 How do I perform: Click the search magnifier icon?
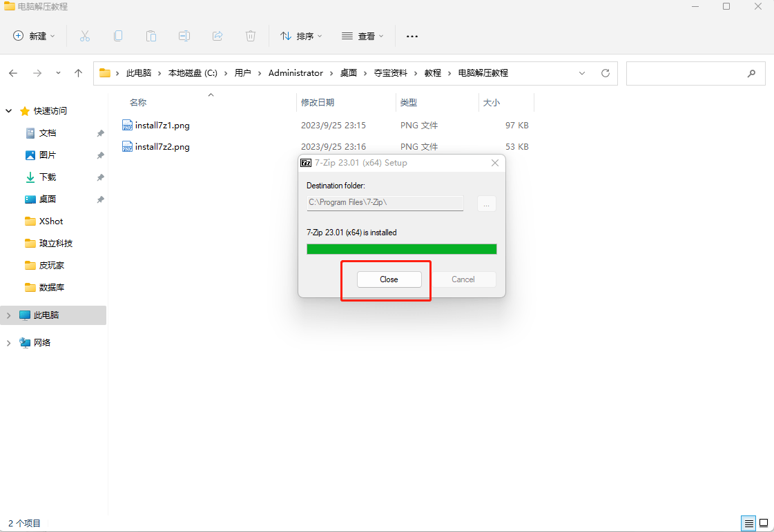coord(751,73)
